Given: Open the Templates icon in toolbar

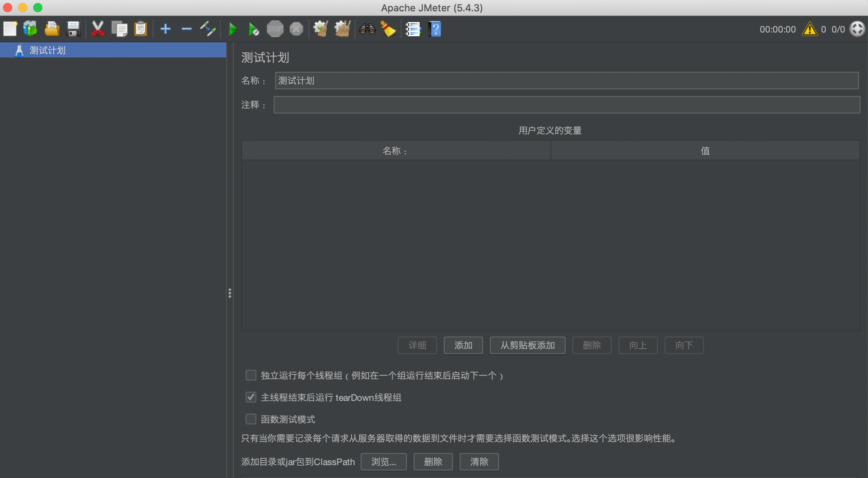Looking at the screenshot, I should (30, 29).
